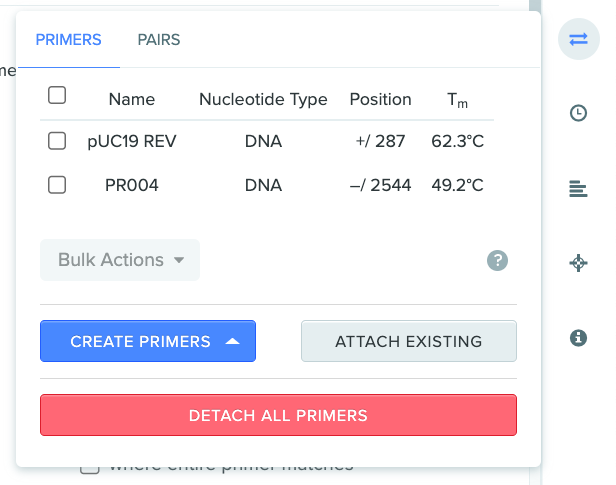Viewport: 616px width, 485px height.
Task: Switch to the Pairs tab
Action: pos(159,40)
